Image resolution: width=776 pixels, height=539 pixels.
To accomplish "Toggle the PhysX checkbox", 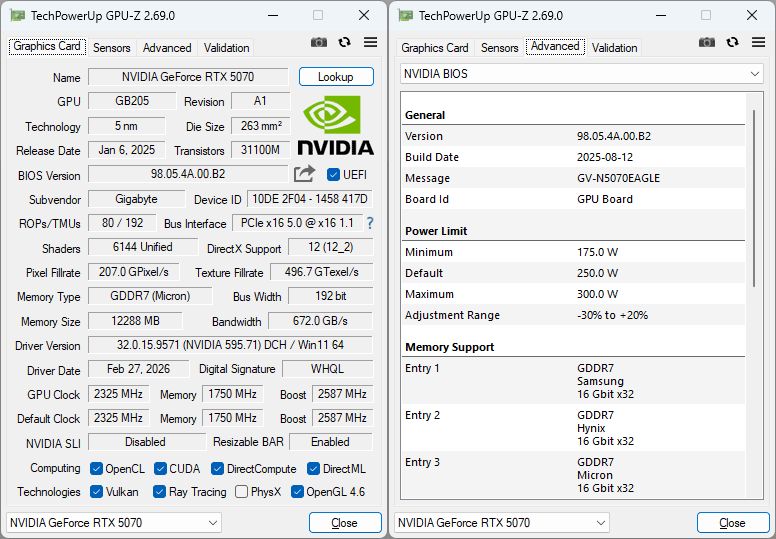I will 242,491.
